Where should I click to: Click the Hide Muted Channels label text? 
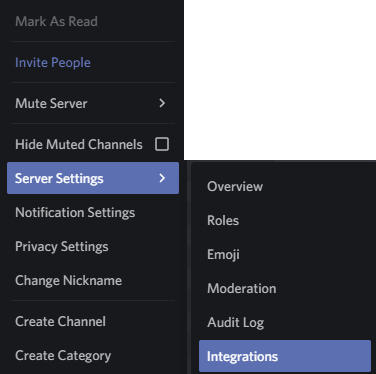[x=79, y=145]
